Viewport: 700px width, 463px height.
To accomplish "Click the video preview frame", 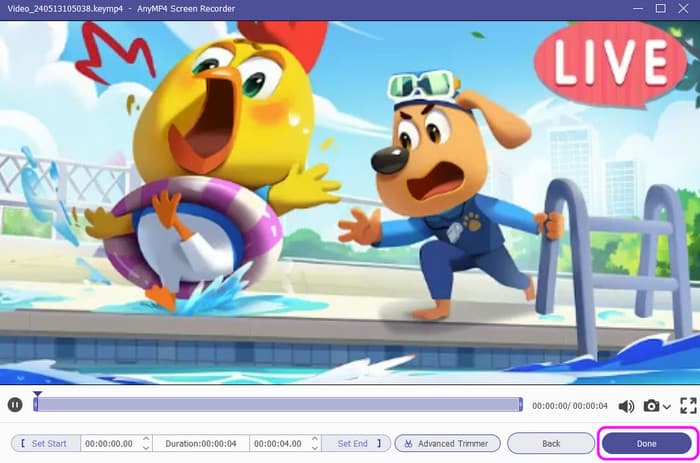I will pyautogui.click(x=350, y=202).
